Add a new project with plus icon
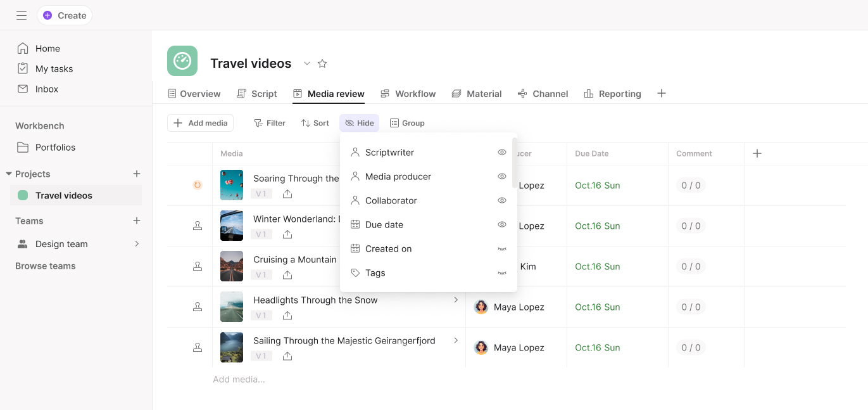This screenshot has width=868, height=410. click(x=136, y=174)
